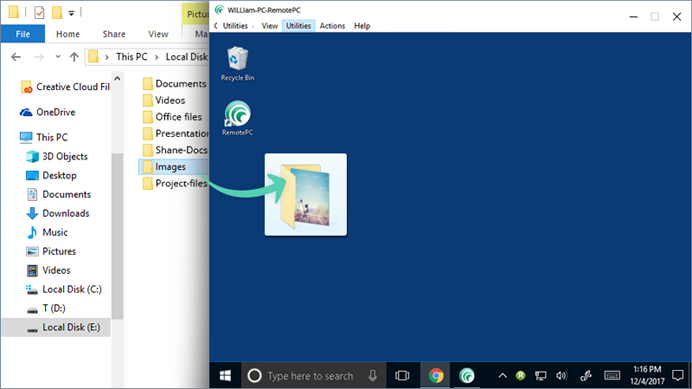The image size is (692, 389).
Task: Open the Actions menu
Action: pos(332,26)
